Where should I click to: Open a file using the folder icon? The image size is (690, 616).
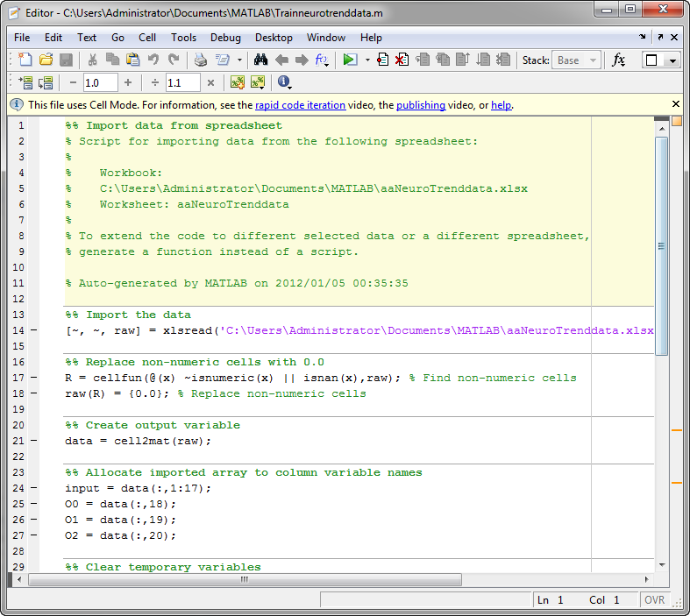pyautogui.click(x=46, y=60)
